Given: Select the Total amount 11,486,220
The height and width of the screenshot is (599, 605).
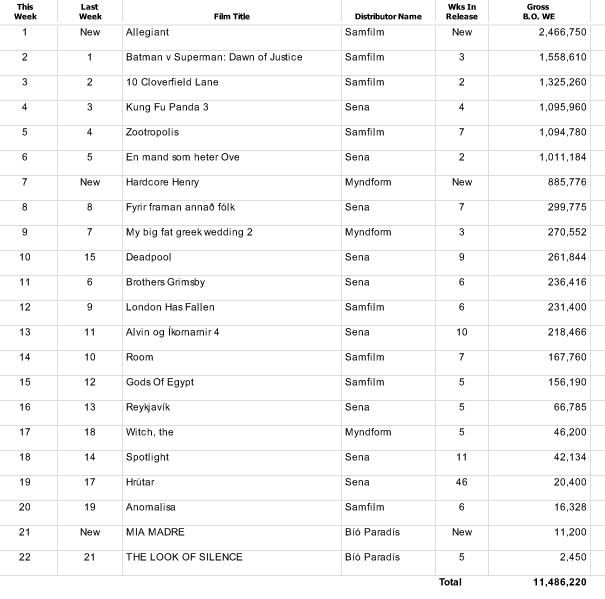Looking at the screenshot, I should (x=560, y=582).
